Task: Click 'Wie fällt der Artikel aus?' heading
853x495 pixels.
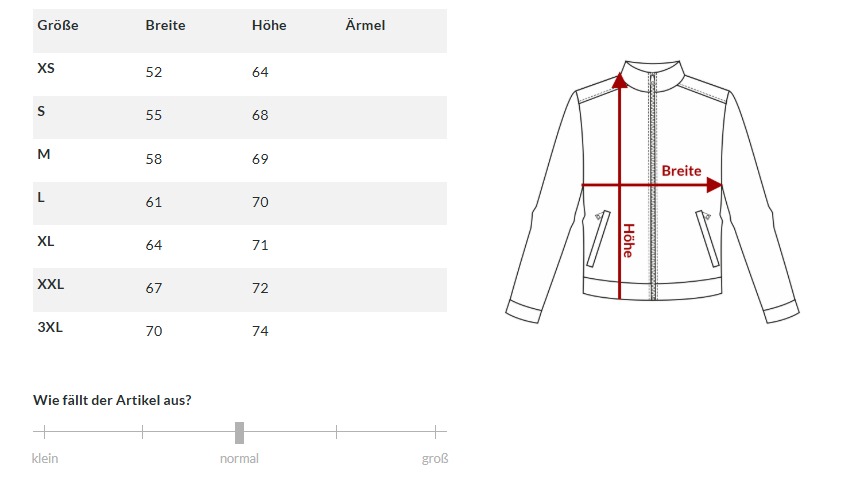Action: [113, 400]
